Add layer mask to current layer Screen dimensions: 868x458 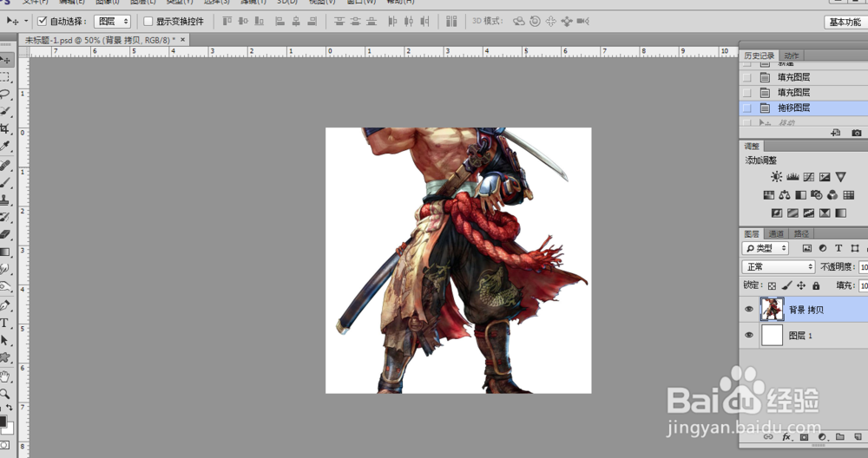pos(805,437)
